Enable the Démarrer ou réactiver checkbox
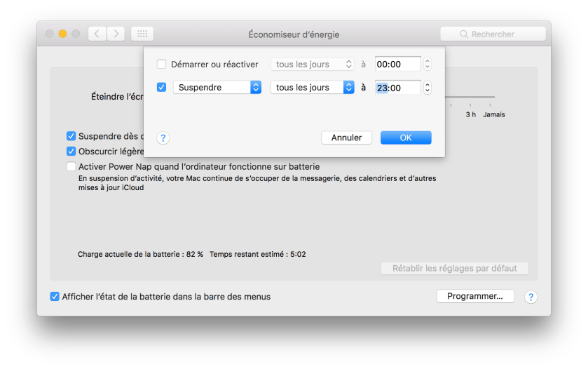Image resolution: width=588 pixels, height=369 pixels. (162, 65)
